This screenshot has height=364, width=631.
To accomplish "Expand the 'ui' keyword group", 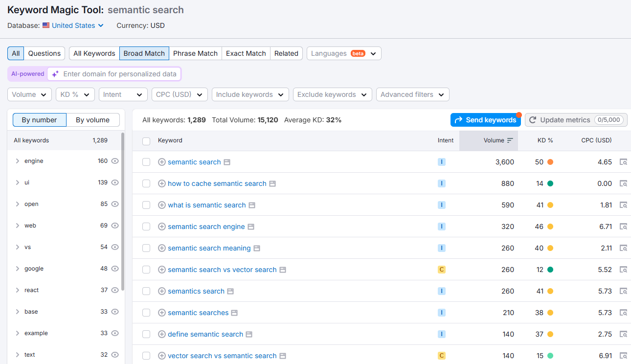I will (x=18, y=182).
